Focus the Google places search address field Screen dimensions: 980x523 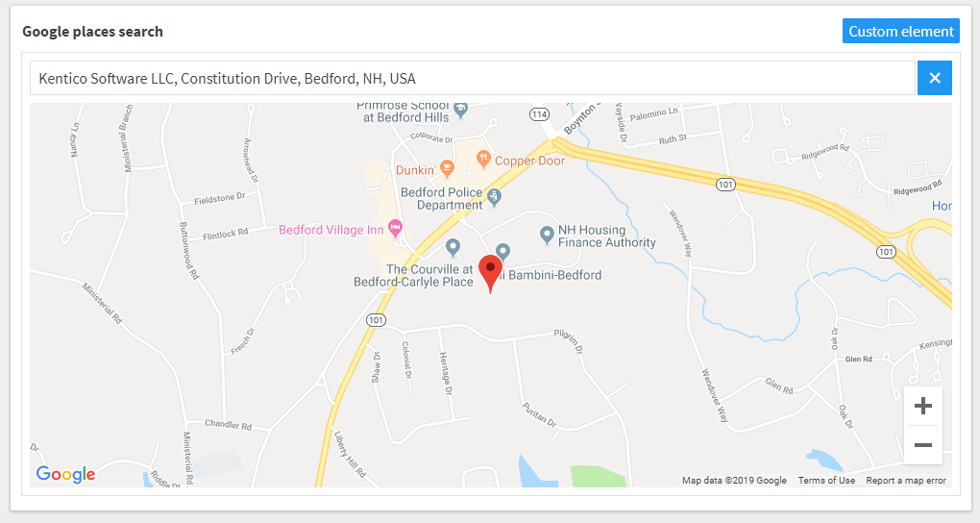(x=473, y=78)
